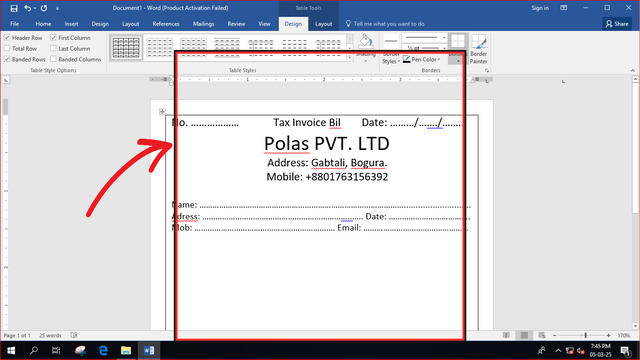
Task: Open File Explorer from taskbar
Action: tap(126, 350)
